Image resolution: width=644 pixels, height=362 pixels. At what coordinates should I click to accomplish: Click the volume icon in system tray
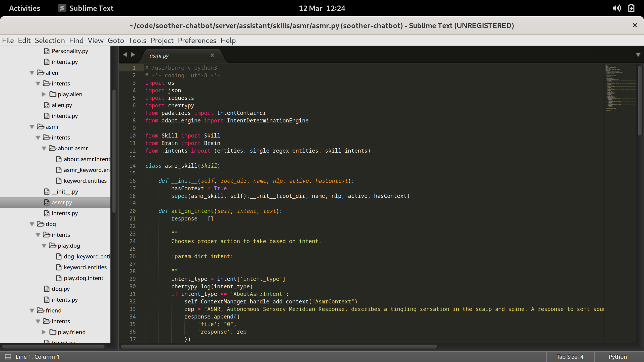617,8
